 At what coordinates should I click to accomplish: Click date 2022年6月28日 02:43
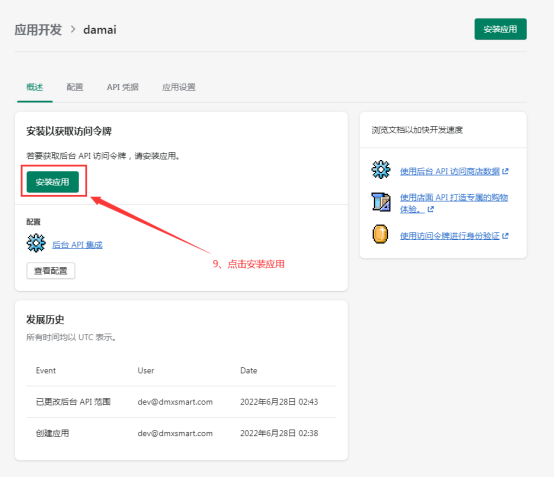click(x=279, y=402)
